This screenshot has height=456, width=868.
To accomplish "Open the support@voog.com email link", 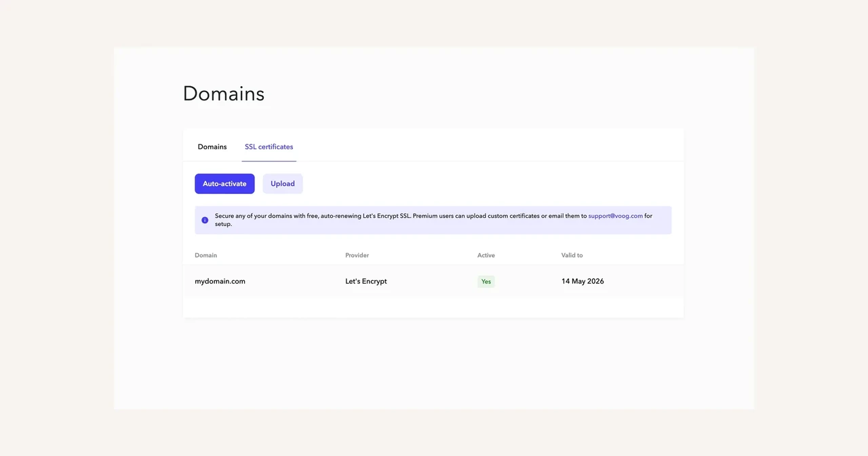I will pos(615,216).
